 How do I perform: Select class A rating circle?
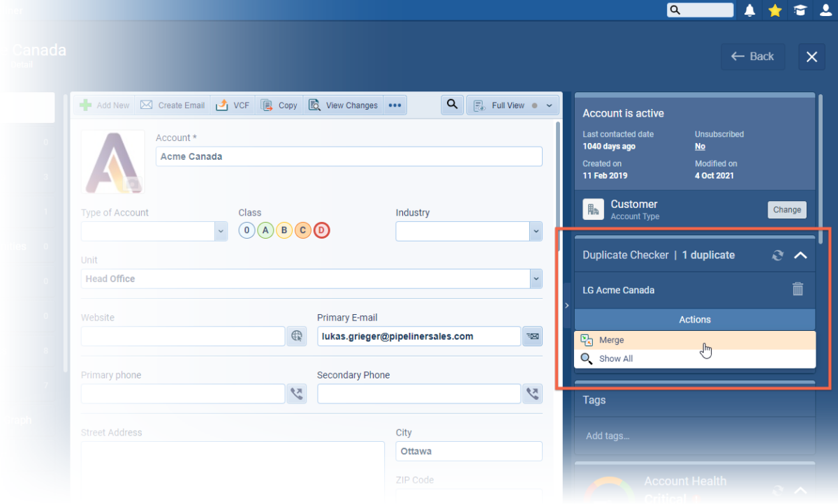click(265, 230)
